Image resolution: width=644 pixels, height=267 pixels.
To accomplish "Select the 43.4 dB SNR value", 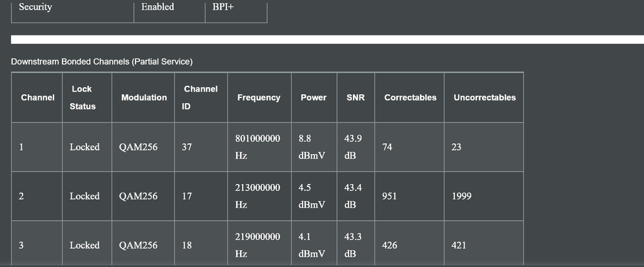I will [x=353, y=196].
